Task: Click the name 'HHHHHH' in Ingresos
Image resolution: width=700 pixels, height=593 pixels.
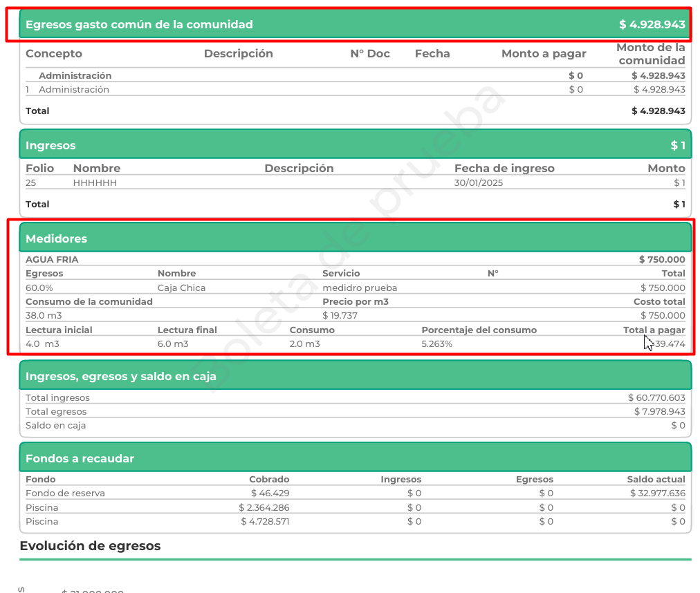Action: (95, 183)
